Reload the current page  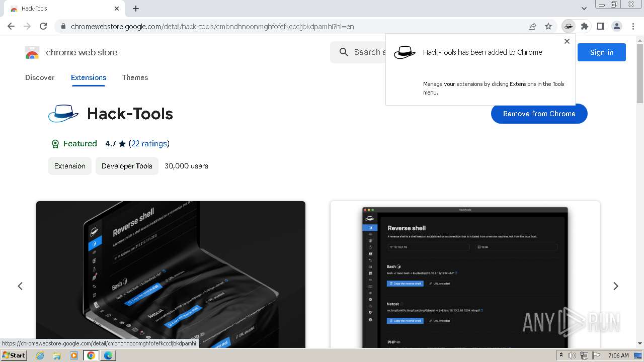[43, 26]
